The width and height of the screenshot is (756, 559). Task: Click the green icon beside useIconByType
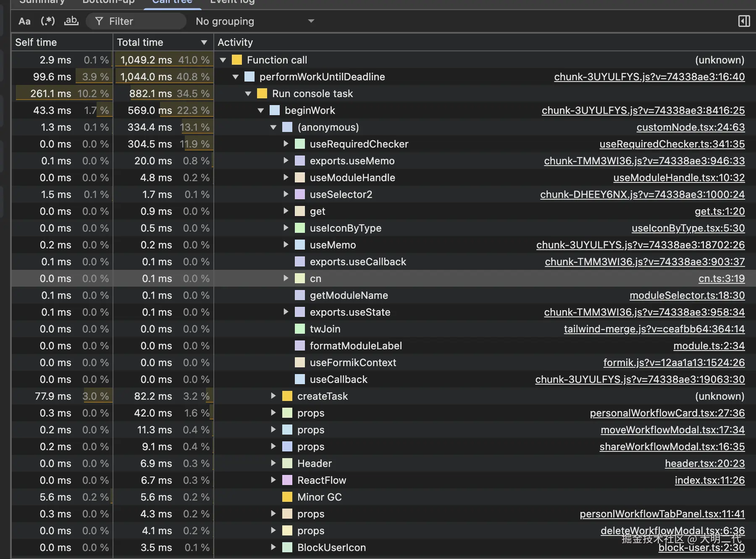coord(299,228)
